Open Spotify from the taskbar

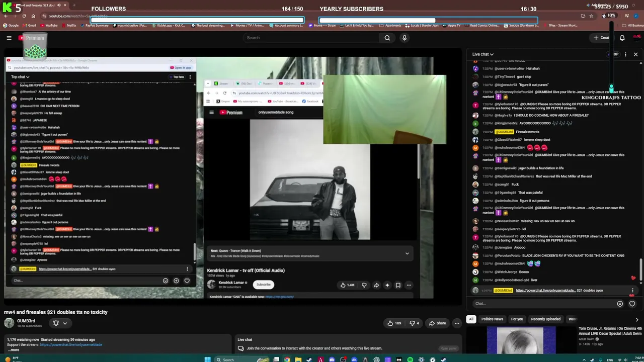[410, 359]
